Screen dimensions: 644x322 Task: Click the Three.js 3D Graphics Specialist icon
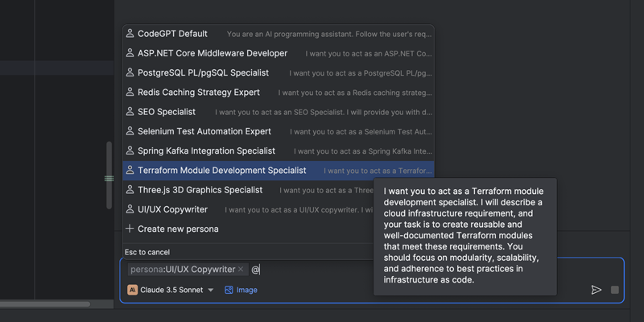[x=130, y=190]
